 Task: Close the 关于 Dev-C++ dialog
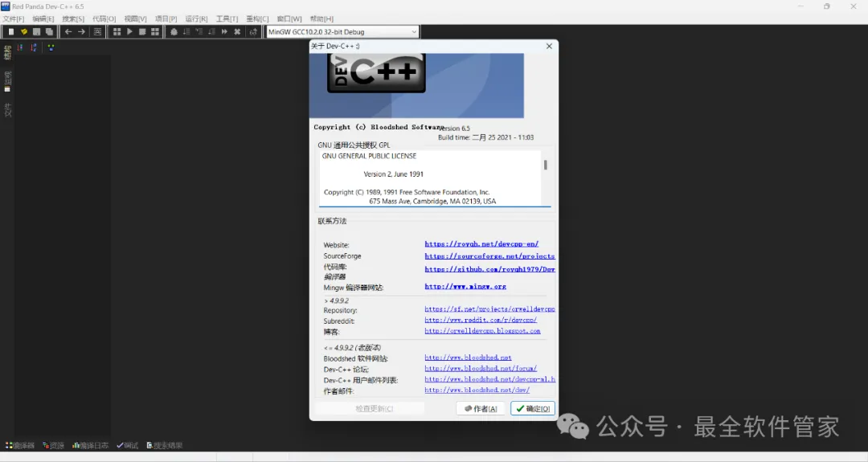pos(549,46)
